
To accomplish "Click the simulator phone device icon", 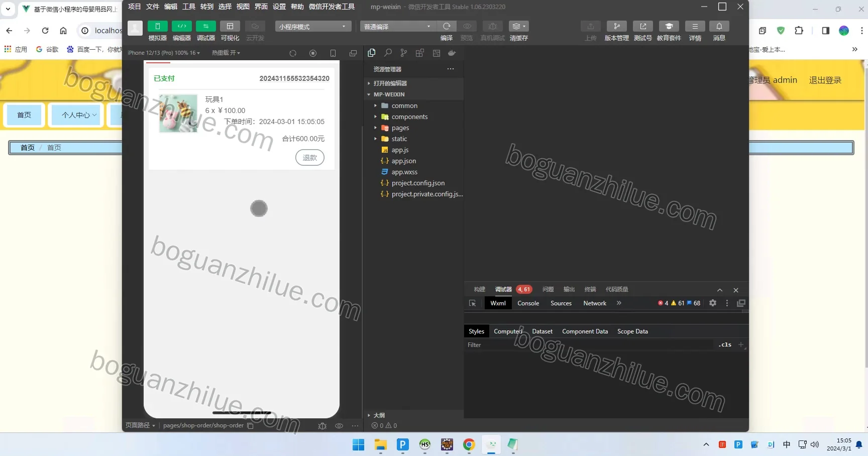I will pyautogui.click(x=333, y=53).
